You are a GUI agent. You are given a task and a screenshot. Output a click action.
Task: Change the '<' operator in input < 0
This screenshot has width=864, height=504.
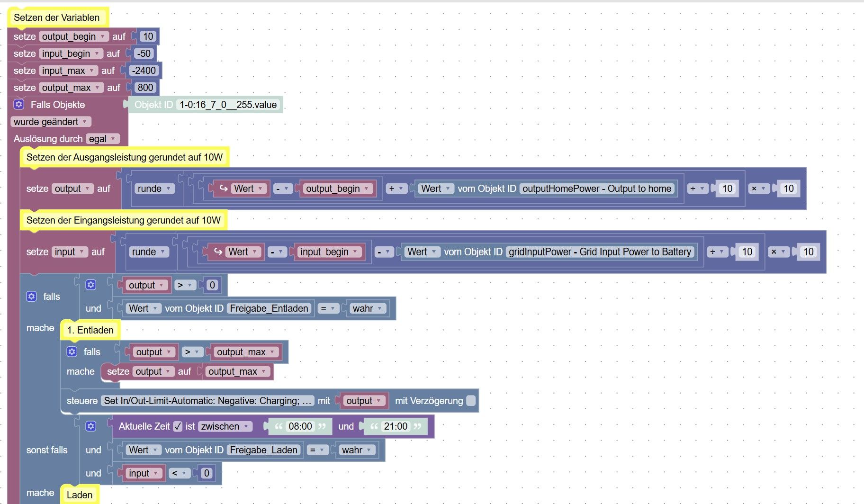pos(179,473)
